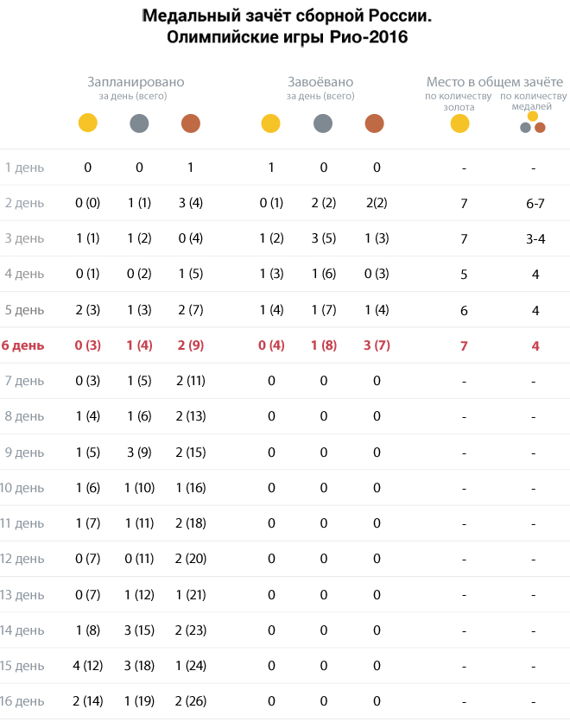Select the '4 день' row label
This screenshot has height=728, width=570.
(x=24, y=274)
